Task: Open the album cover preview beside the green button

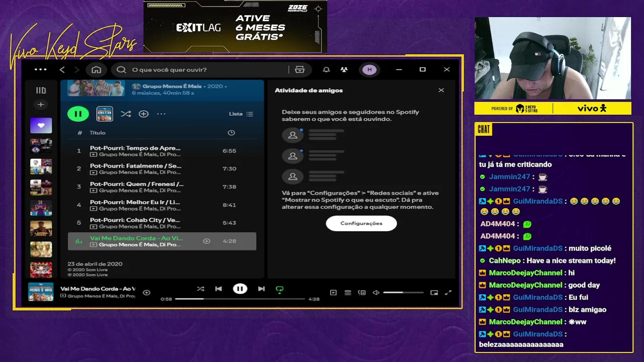Action: (x=105, y=114)
